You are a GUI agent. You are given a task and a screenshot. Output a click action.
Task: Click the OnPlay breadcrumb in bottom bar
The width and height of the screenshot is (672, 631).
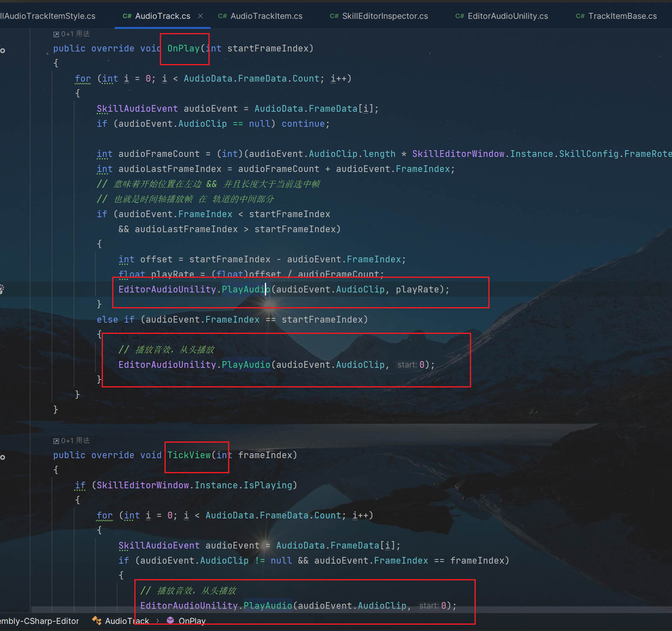click(x=192, y=621)
